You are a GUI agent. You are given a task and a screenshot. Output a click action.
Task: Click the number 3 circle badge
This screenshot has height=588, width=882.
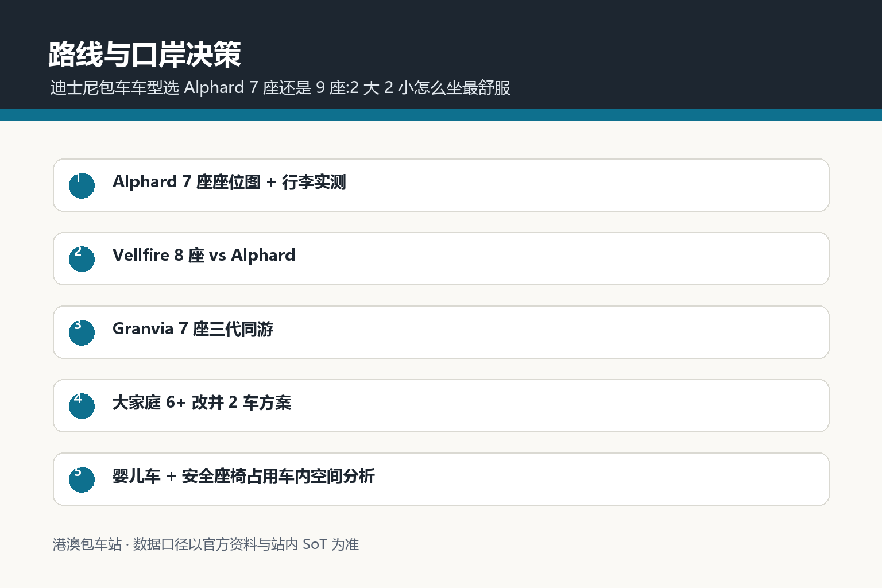82,332
